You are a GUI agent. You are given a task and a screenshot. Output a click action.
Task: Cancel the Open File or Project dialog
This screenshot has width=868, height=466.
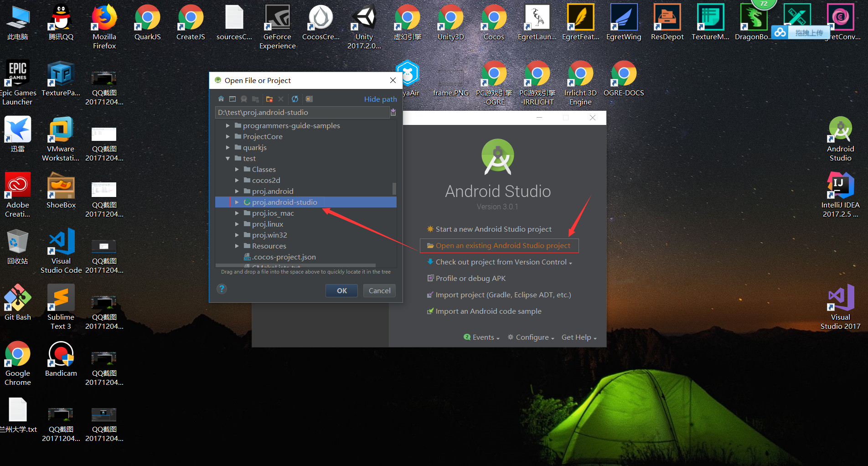click(379, 290)
